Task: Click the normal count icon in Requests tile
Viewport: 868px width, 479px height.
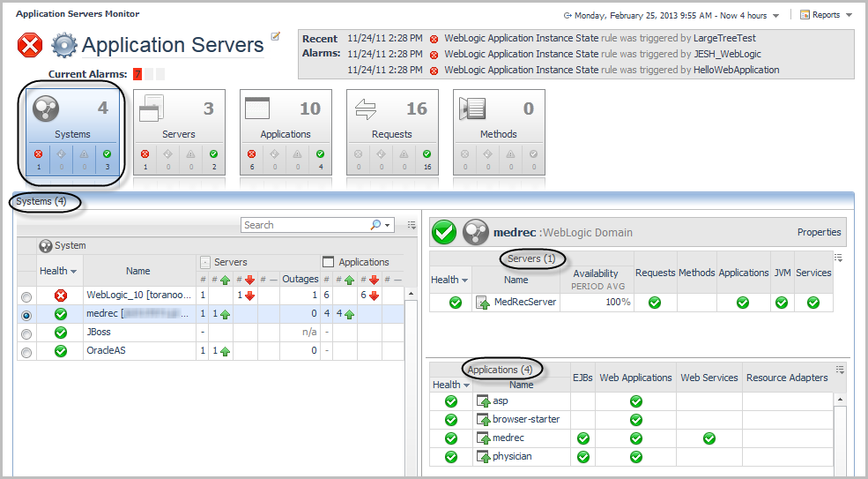Action: click(x=427, y=154)
